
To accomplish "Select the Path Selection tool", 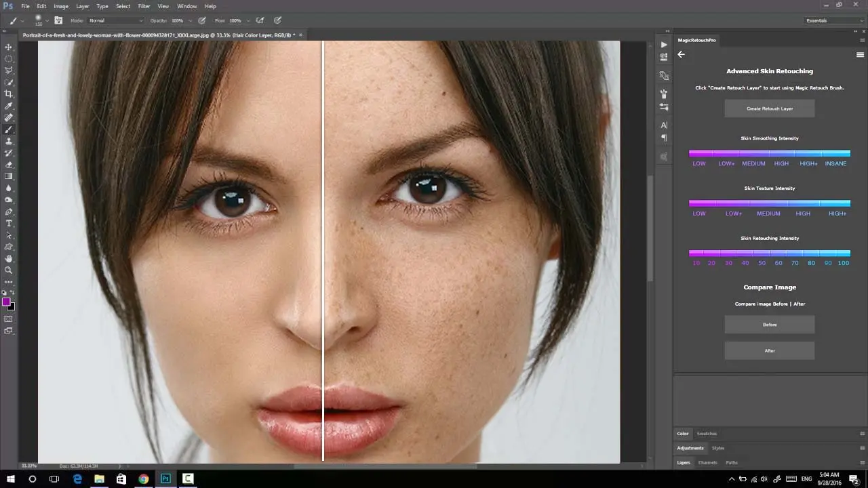I will pos(9,235).
